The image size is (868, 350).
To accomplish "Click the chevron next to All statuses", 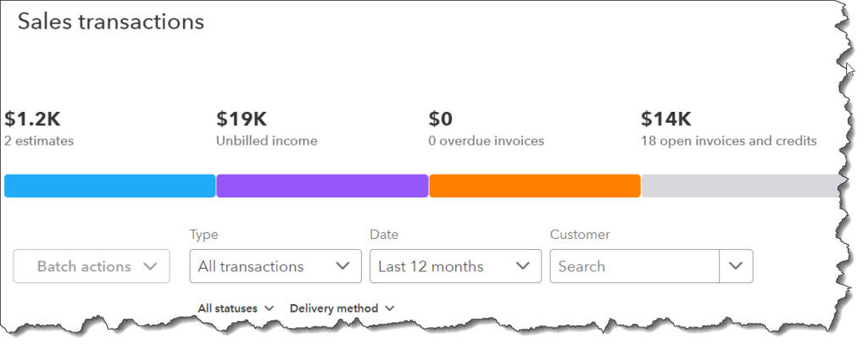I will pyautogui.click(x=269, y=308).
